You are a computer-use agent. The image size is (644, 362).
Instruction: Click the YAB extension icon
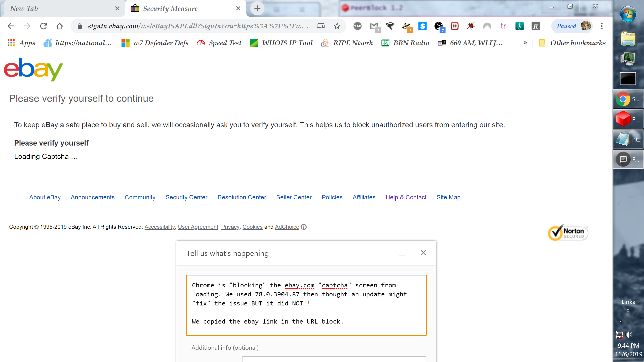pos(357,26)
